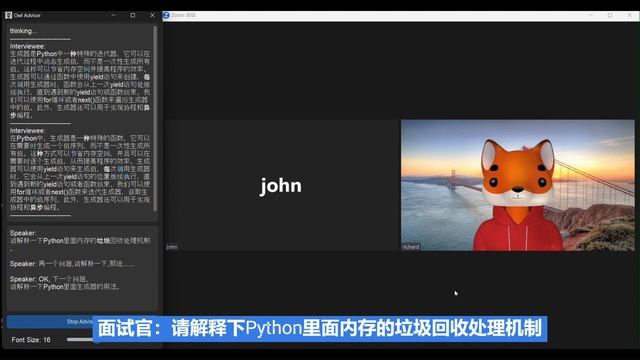Click the 'john' name label in tile corner
This screenshot has width=640, height=360.
tap(171, 247)
